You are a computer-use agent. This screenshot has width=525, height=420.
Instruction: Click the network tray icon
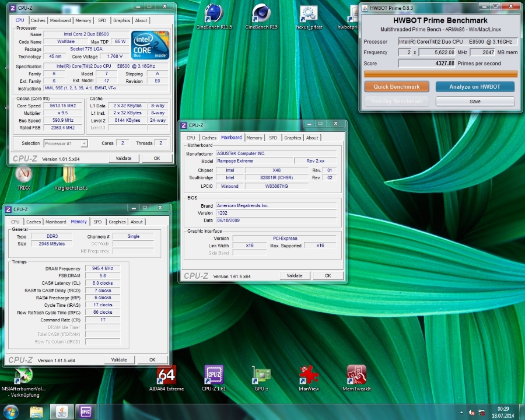coord(482,412)
